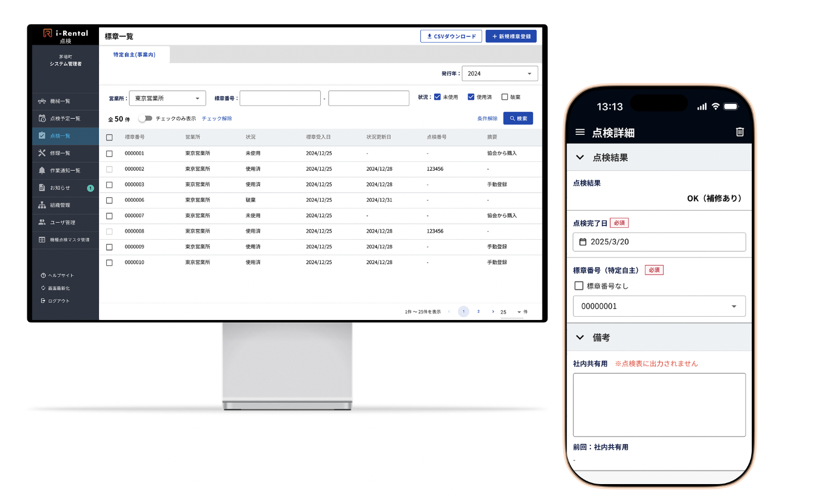Click the CSVダウンロード button
The height and width of the screenshot is (504, 822).
point(451,36)
